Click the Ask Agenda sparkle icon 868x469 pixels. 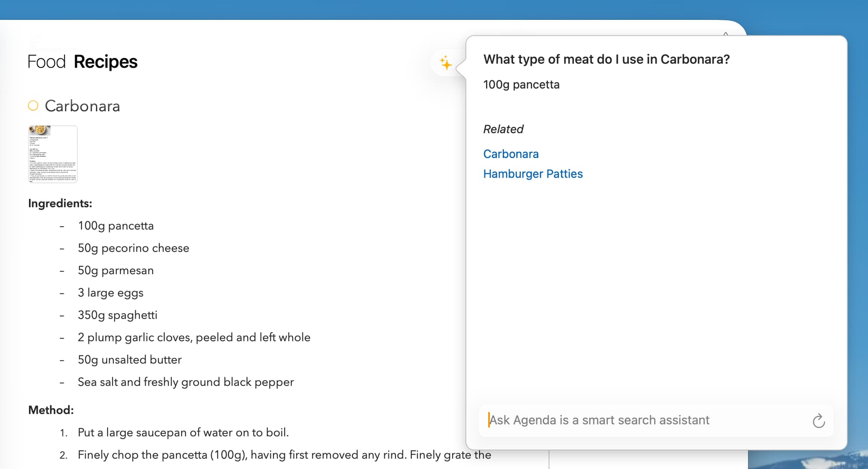point(446,63)
